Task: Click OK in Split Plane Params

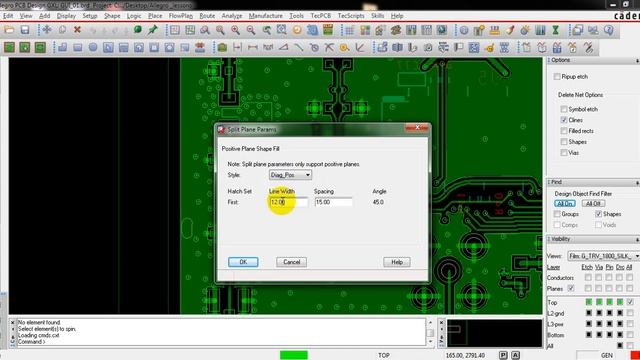Action: pos(243,262)
